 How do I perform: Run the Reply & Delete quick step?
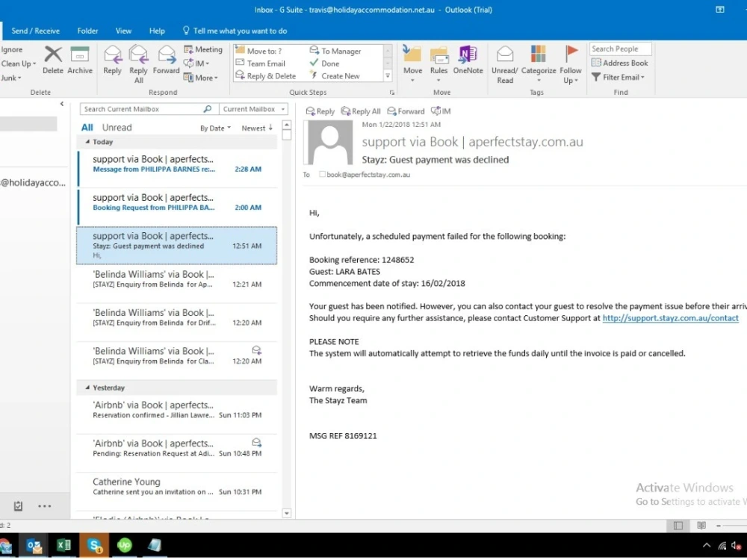tap(265, 75)
